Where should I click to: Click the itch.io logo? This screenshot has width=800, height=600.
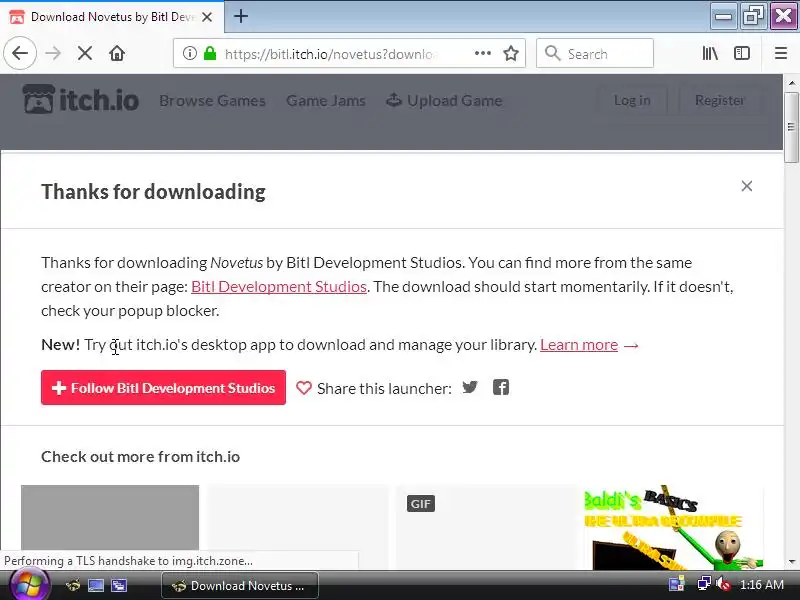tap(81, 99)
